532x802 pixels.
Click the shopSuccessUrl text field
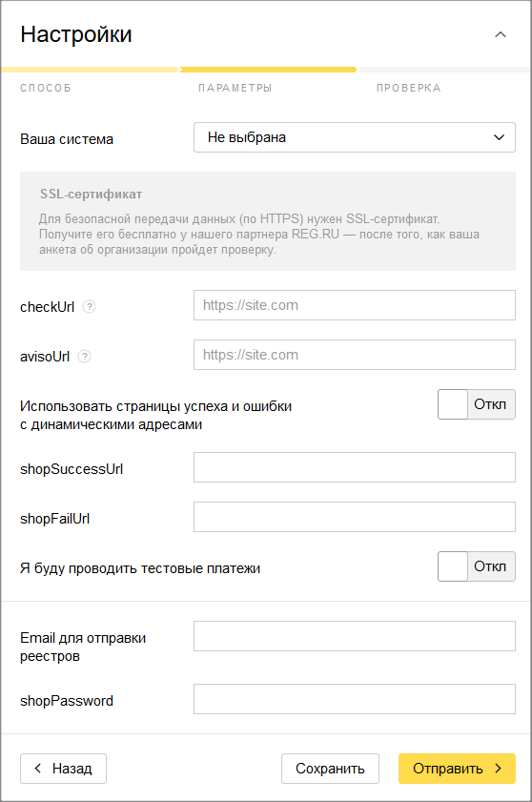355,467
